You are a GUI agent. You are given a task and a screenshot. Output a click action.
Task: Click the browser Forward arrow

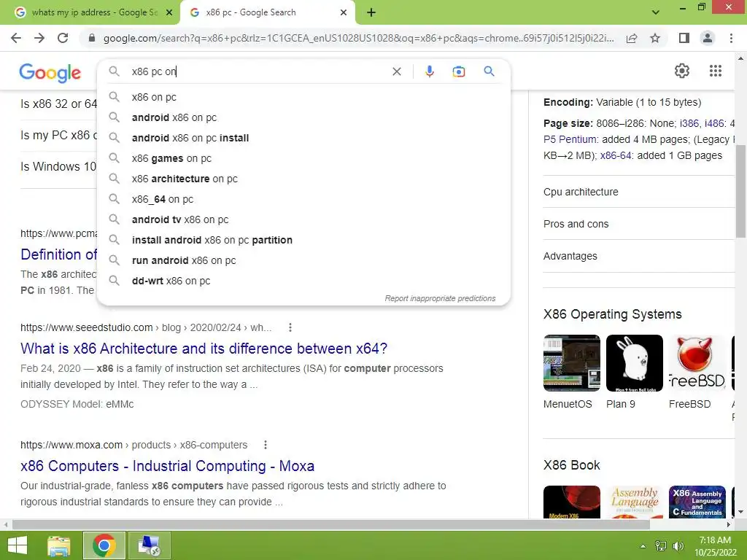(39, 38)
